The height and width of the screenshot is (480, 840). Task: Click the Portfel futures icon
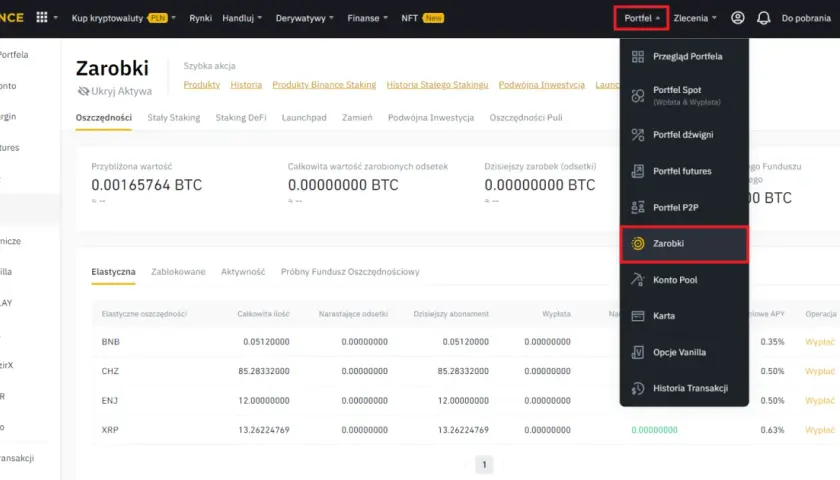[638, 171]
